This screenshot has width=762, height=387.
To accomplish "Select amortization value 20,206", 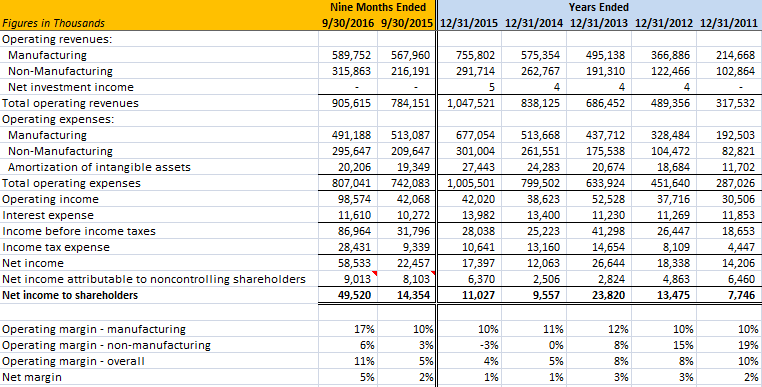I will coord(355,167).
